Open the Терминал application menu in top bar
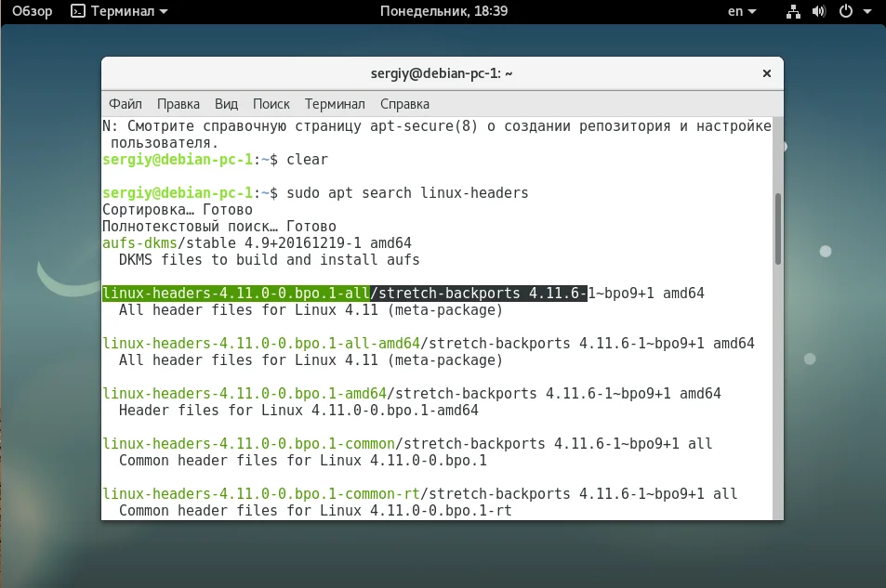 [119, 11]
